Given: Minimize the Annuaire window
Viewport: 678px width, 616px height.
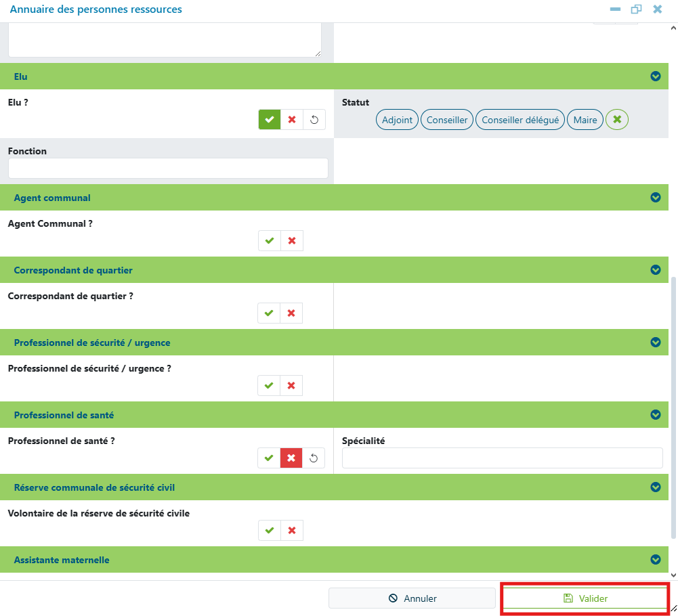Looking at the screenshot, I should click(x=615, y=9).
